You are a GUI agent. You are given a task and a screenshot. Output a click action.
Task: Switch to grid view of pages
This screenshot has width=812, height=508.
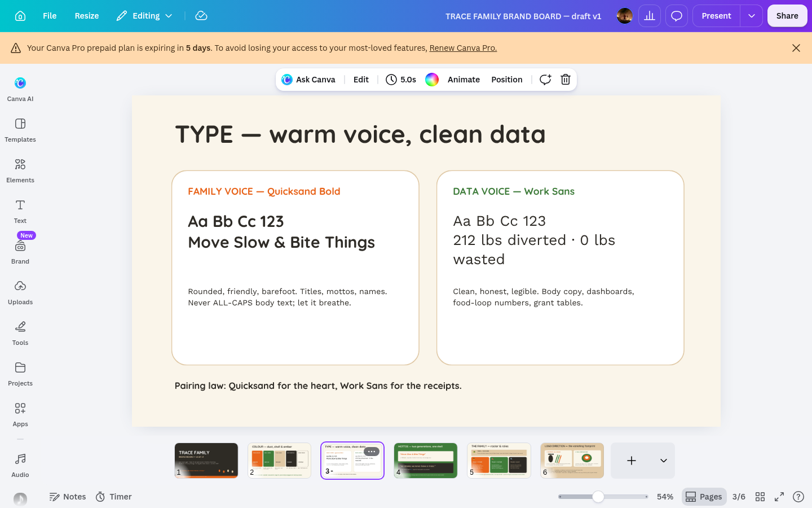760,497
